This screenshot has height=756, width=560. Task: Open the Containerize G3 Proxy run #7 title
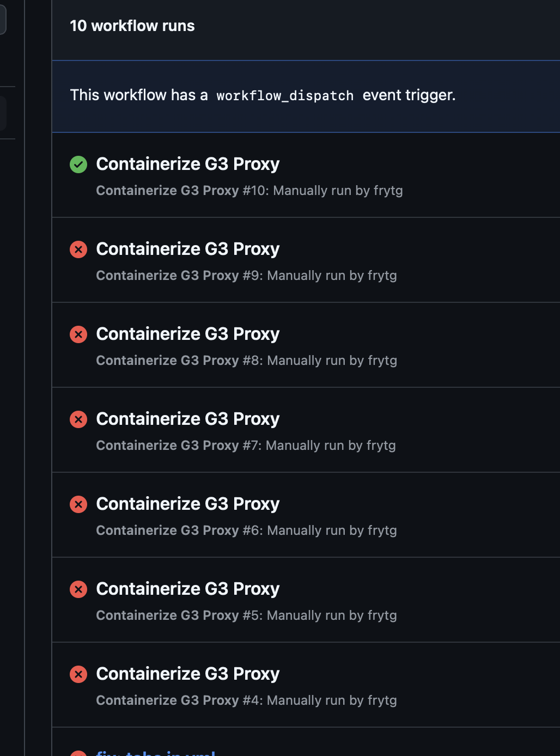click(x=188, y=419)
